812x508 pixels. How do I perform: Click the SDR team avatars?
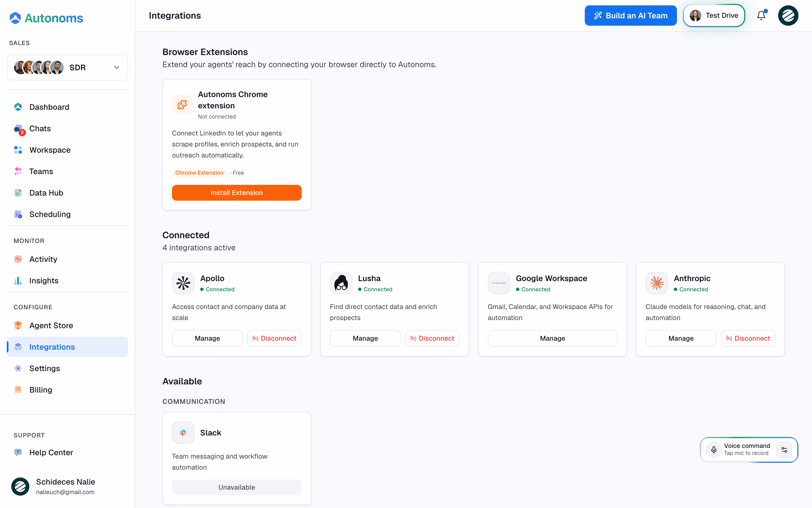tap(39, 67)
